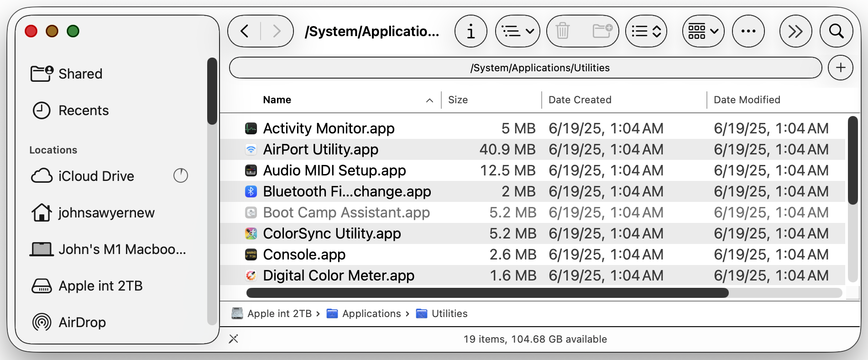Viewport: 868px width, 360px height.
Task: Select iCloud Drive in the sidebar
Action: (96, 176)
